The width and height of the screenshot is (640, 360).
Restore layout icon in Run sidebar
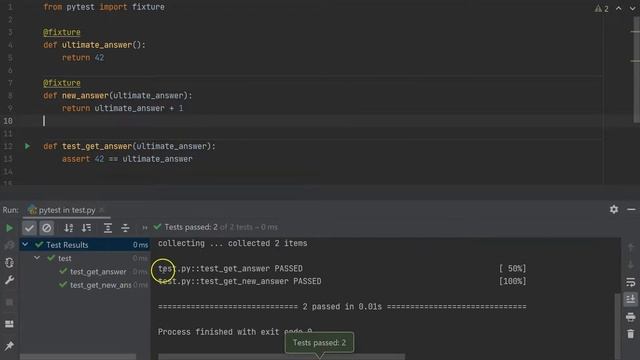click(9, 324)
